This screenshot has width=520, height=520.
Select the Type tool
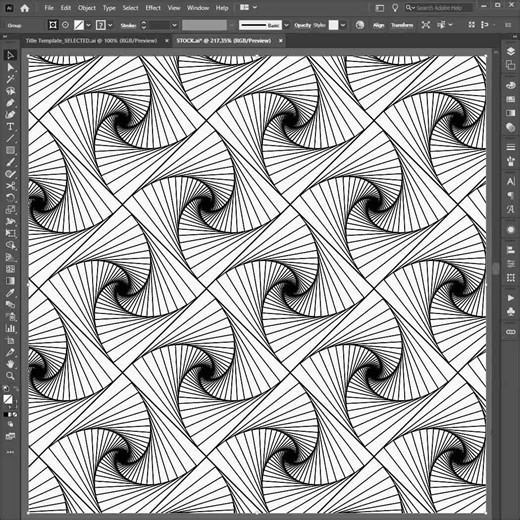10,127
